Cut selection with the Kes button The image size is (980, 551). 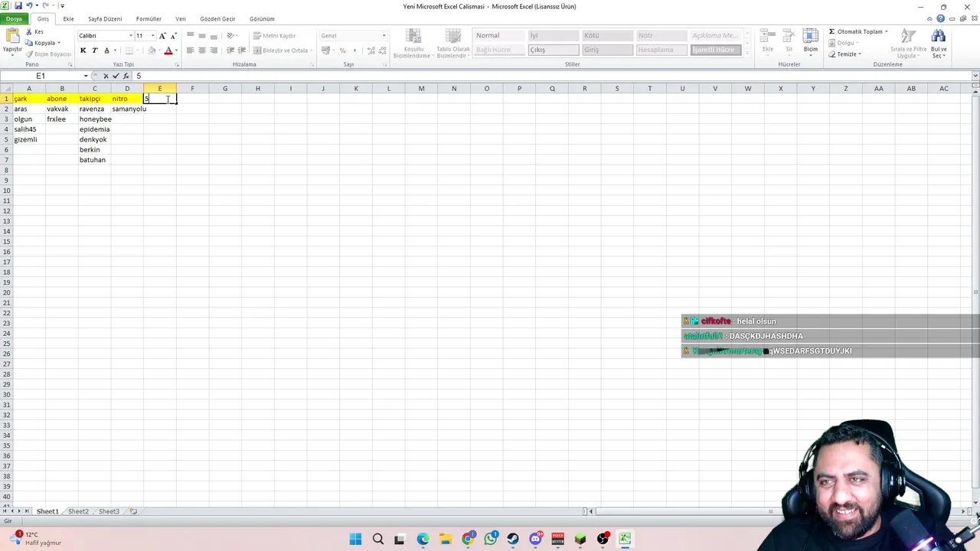click(x=34, y=32)
